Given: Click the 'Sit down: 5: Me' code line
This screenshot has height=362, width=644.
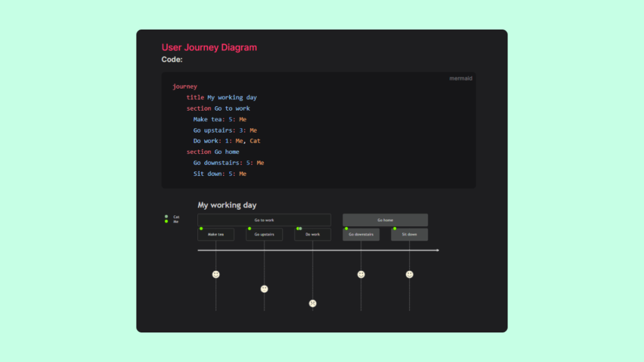Looking at the screenshot, I should coord(219,173).
